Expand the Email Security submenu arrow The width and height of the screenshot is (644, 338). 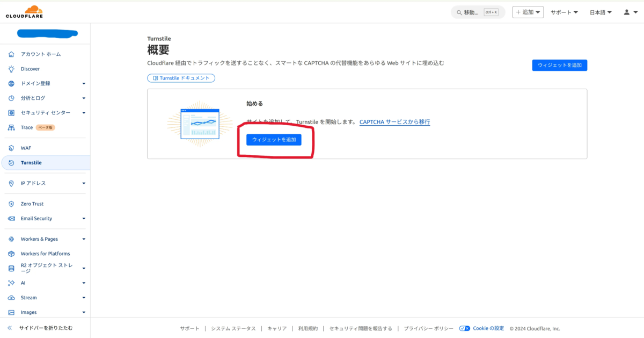tap(84, 219)
